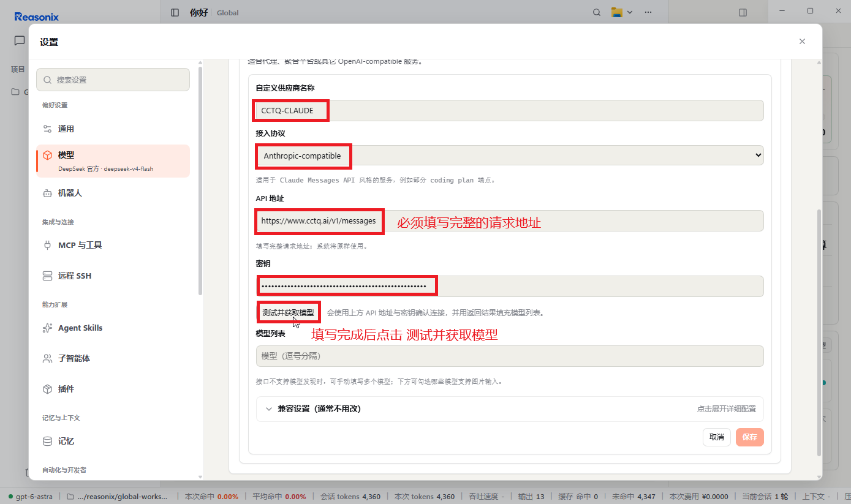Click the 密钥 password field
Image resolution: width=851 pixels, height=504 pixels.
510,286
